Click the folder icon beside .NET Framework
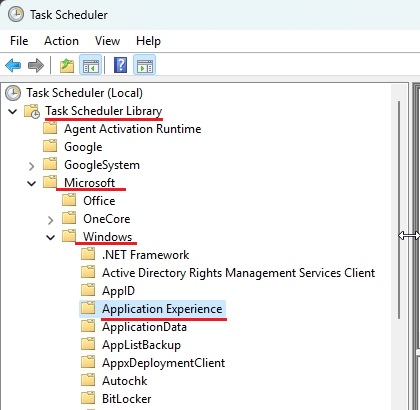The image size is (420, 410). coord(88,254)
